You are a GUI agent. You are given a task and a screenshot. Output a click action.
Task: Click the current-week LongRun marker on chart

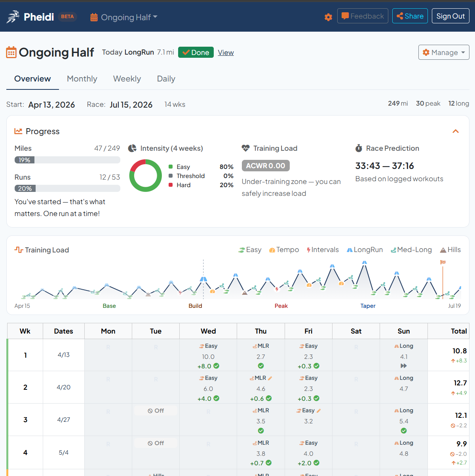pos(203,279)
